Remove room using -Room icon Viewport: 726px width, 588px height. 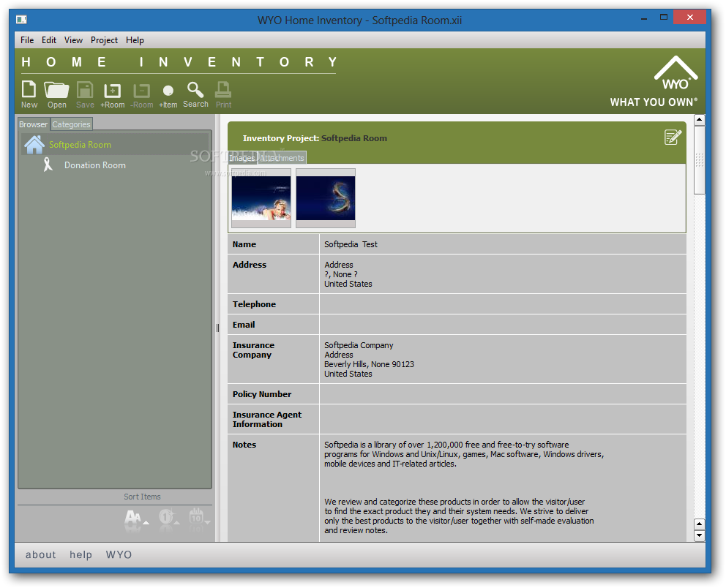pyautogui.click(x=142, y=95)
